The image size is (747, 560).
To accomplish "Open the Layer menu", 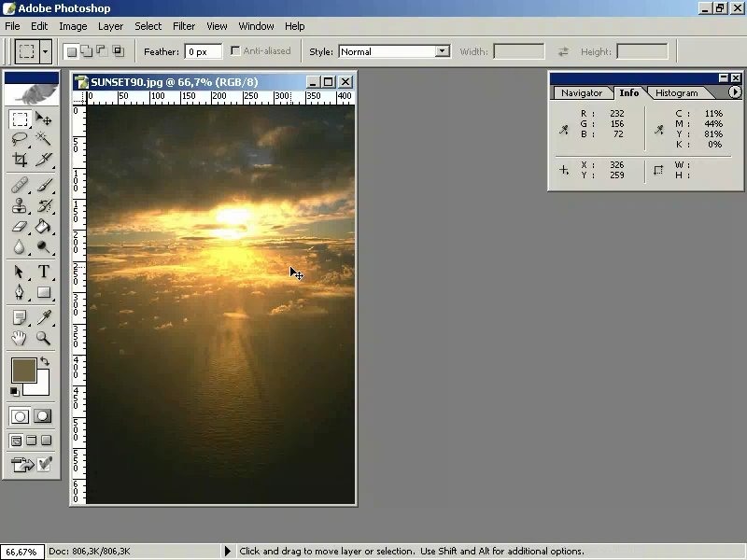I will point(110,26).
